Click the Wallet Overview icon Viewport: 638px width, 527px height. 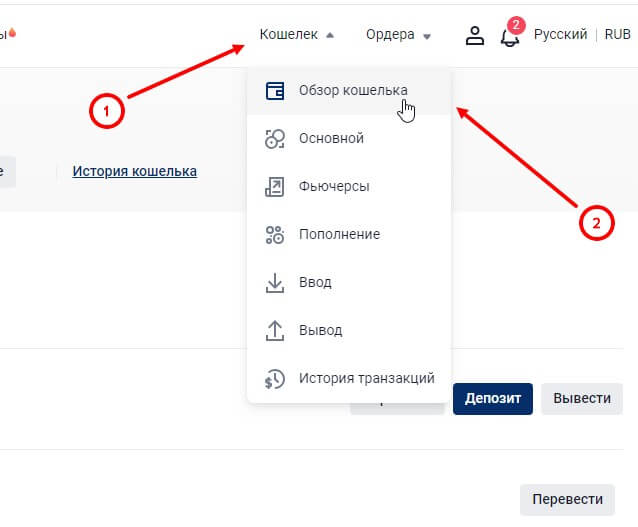coord(275,91)
